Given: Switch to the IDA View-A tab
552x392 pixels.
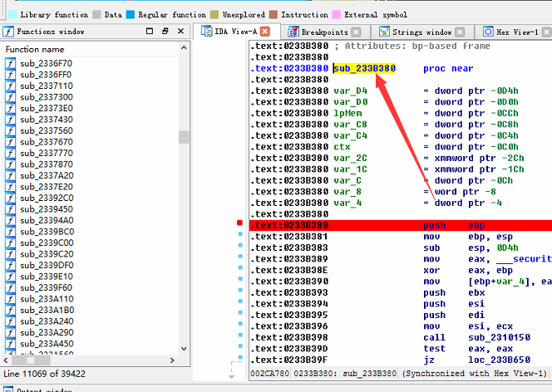Looking at the screenshot, I should [237, 32].
